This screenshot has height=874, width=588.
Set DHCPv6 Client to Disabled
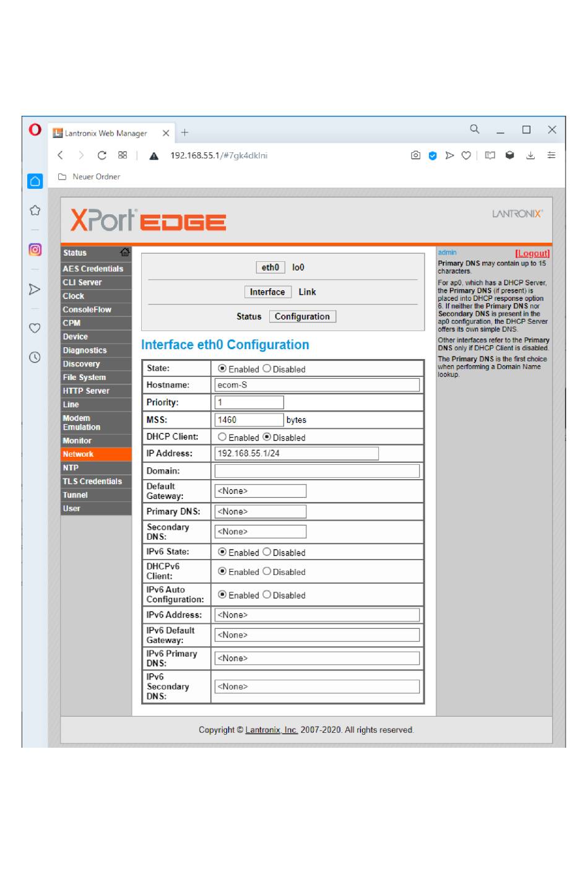coord(267,571)
